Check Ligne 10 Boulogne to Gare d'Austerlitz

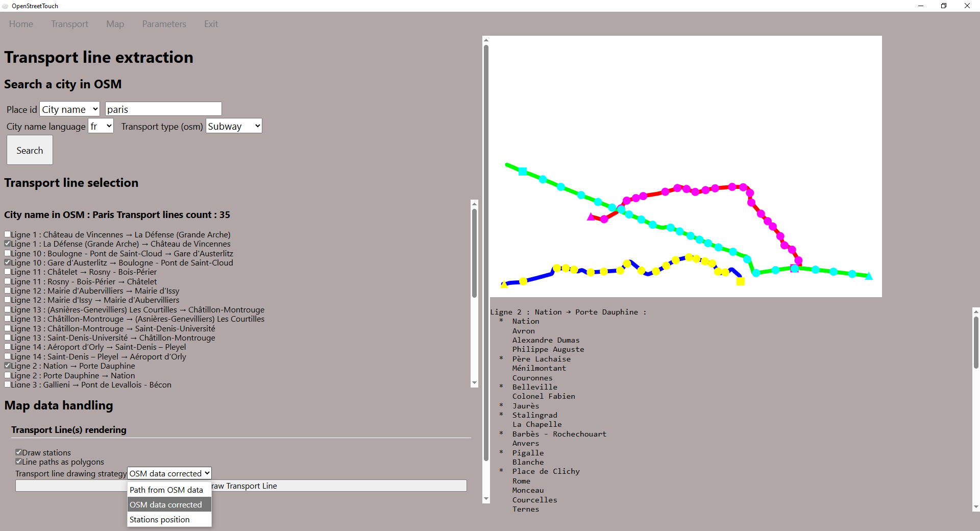[x=8, y=253]
